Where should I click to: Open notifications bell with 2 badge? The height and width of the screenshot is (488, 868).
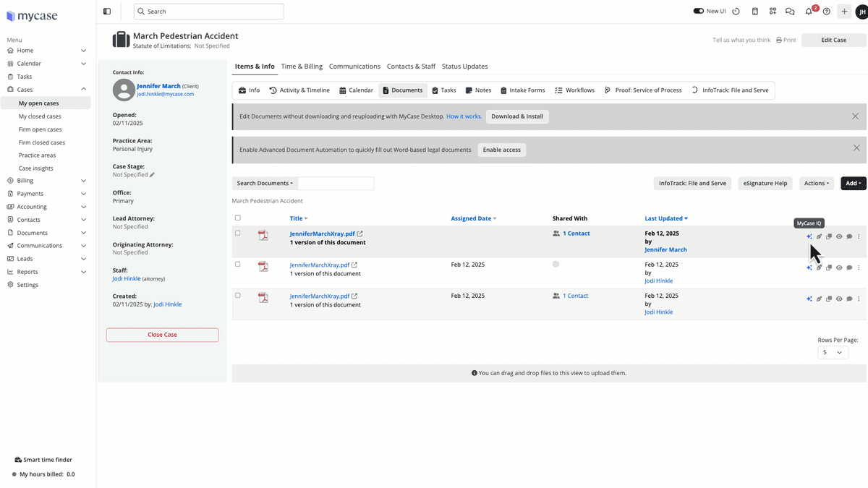809,12
